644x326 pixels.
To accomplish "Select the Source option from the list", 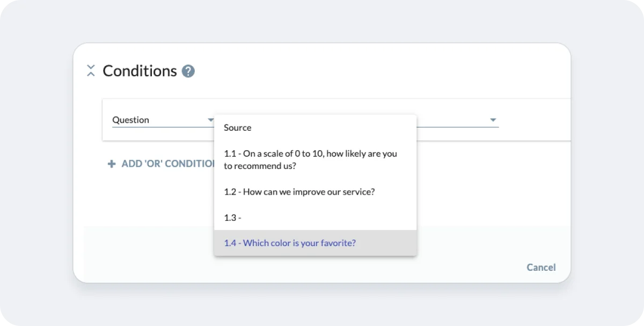I will coord(237,128).
